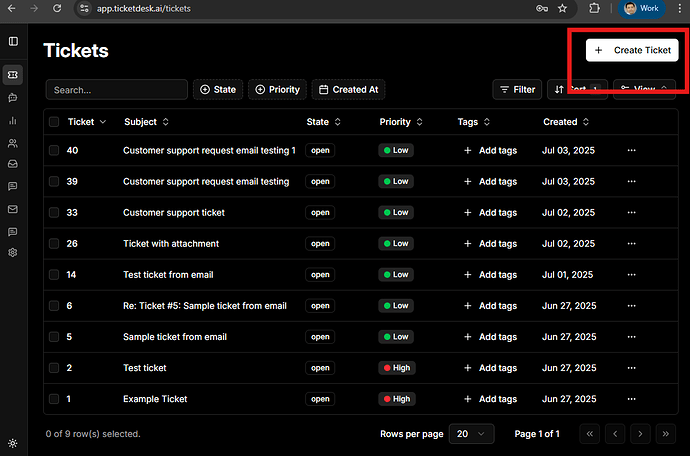Open the chat bot icon in sidebar
690x456 pixels.
(13, 98)
